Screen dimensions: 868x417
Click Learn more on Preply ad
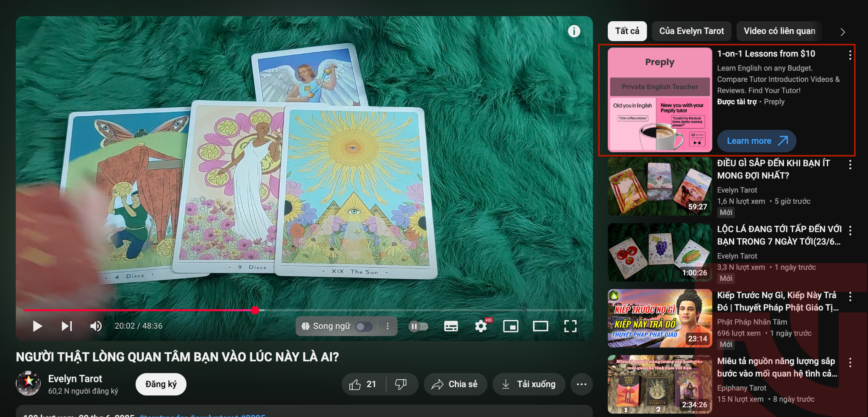[757, 141]
